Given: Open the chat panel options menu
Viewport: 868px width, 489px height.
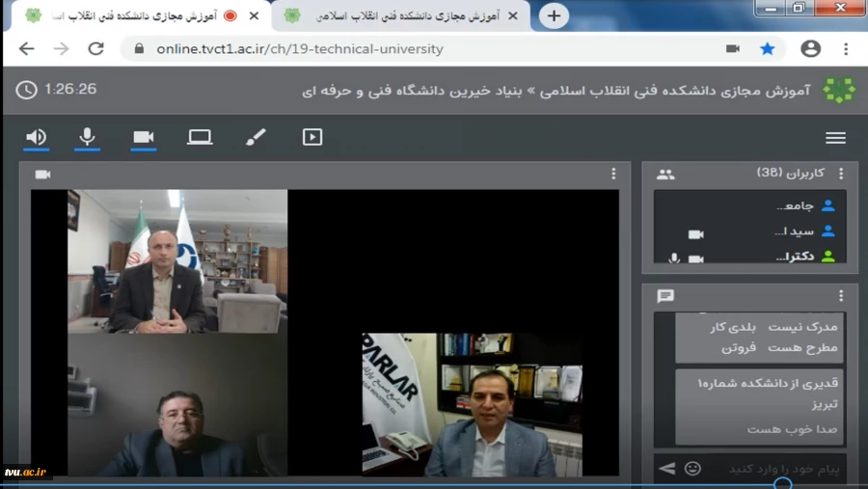Looking at the screenshot, I should 841,296.
